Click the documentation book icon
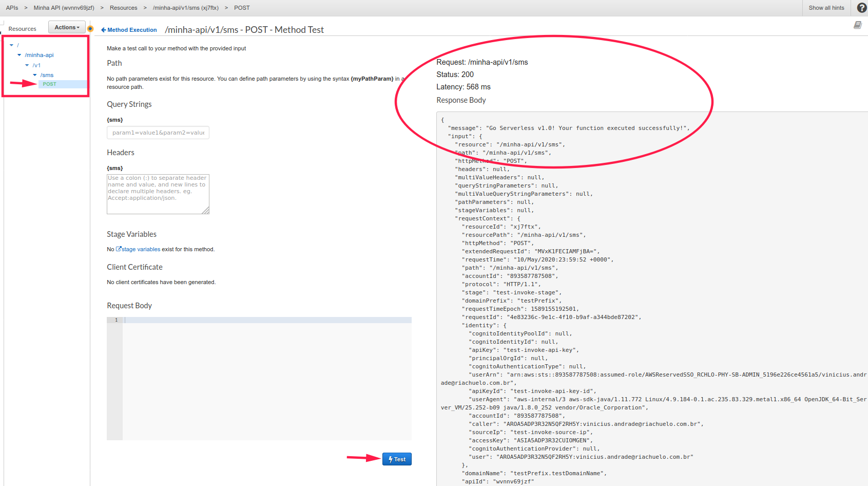 [x=857, y=25]
